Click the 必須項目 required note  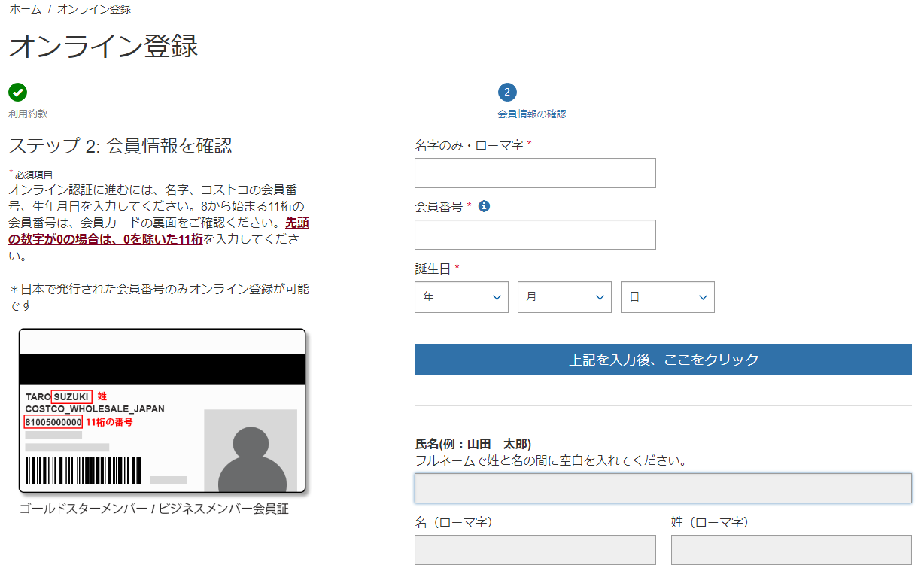click(x=32, y=175)
